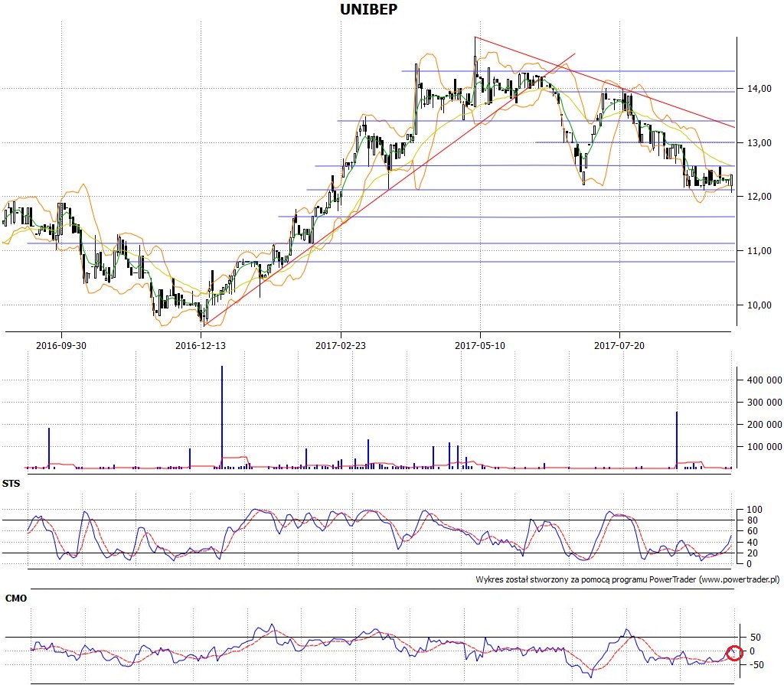Click the 2017-02-23 date label
This screenshot has width=784, height=685.
click(341, 345)
